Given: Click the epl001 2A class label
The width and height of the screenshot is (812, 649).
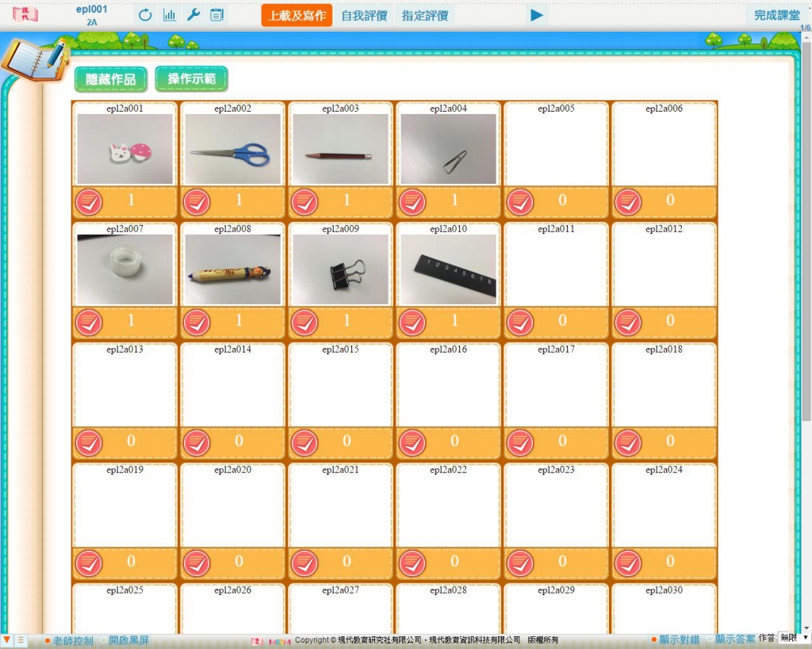Looking at the screenshot, I should pos(92,15).
